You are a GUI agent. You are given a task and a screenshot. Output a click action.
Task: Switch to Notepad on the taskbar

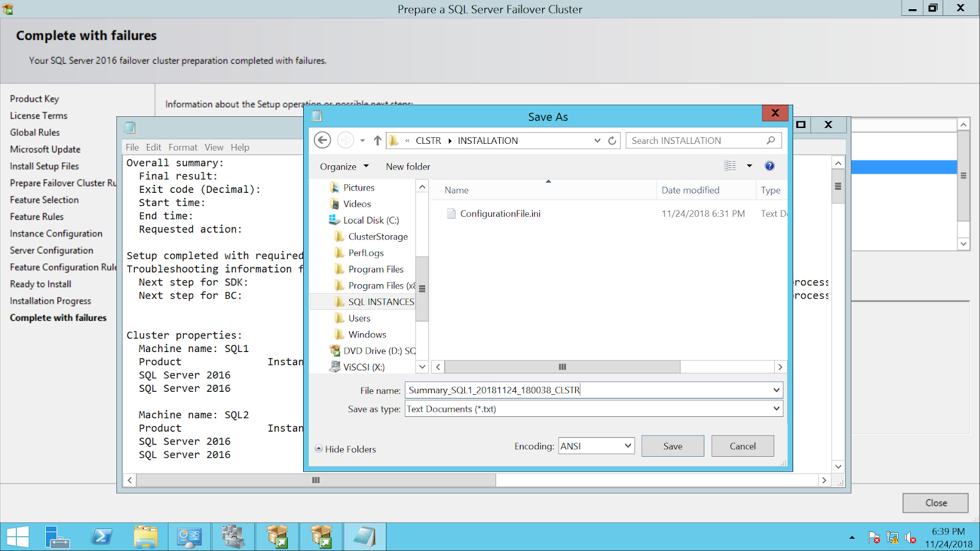(364, 537)
